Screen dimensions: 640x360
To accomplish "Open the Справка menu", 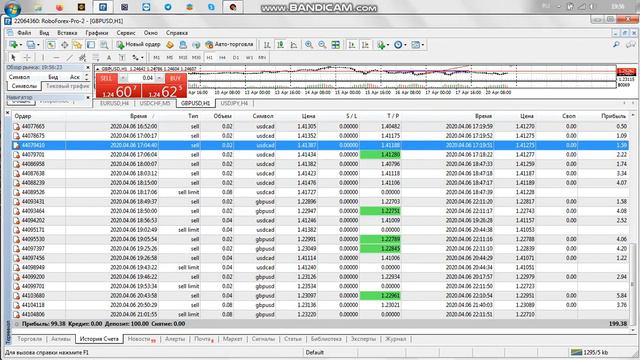I will 177,33.
